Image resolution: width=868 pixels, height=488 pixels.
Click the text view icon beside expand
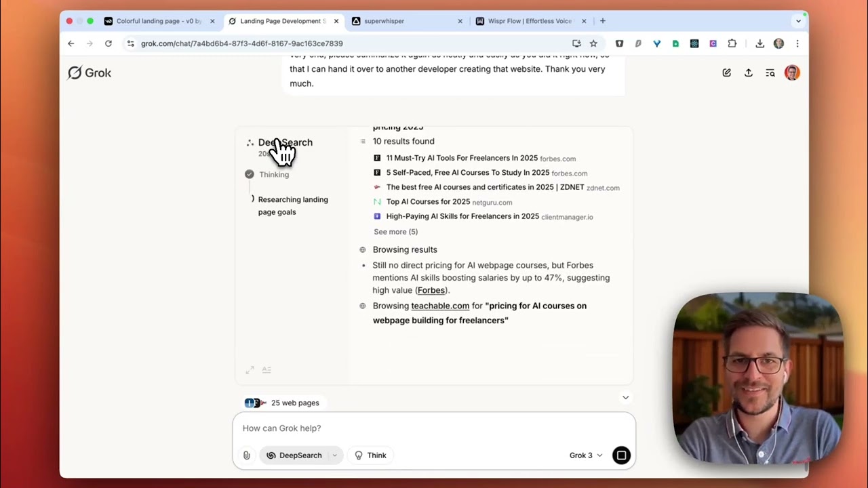point(267,369)
